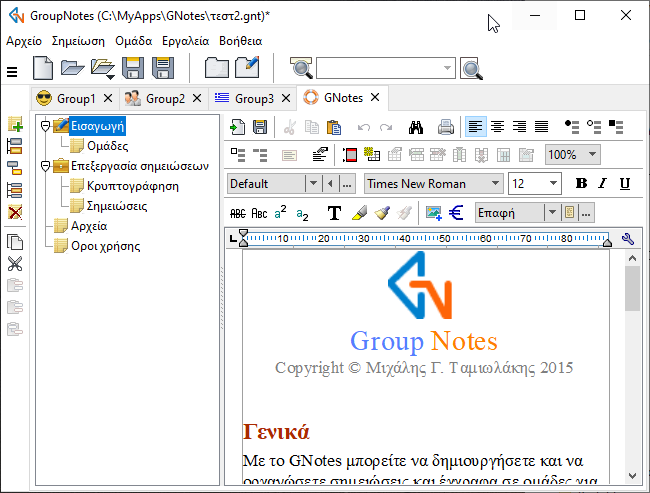This screenshot has height=493, width=650.
Task: Click the add note icon in left sidebar
Action: point(15,124)
